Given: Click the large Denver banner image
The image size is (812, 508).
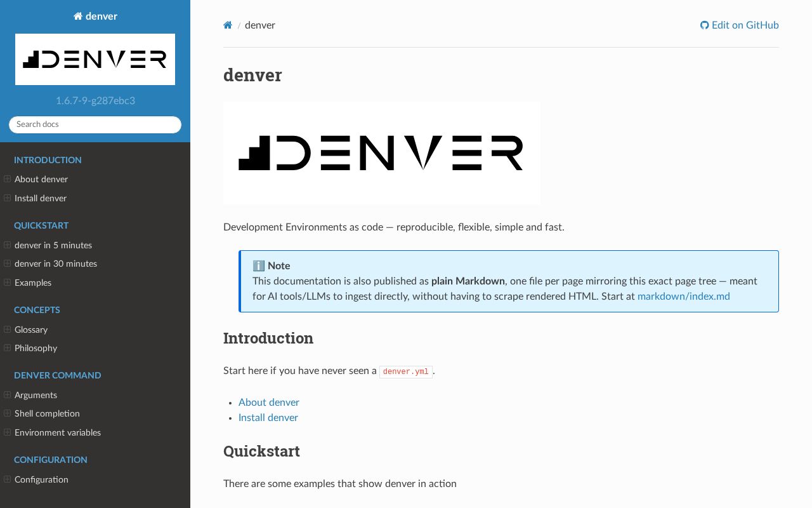Looking at the screenshot, I should pyautogui.click(x=382, y=153).
